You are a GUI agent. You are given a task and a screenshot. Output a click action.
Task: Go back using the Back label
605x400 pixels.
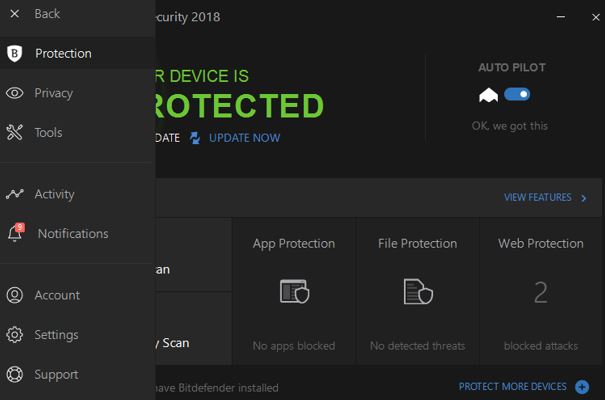click(x=47, y=14)
